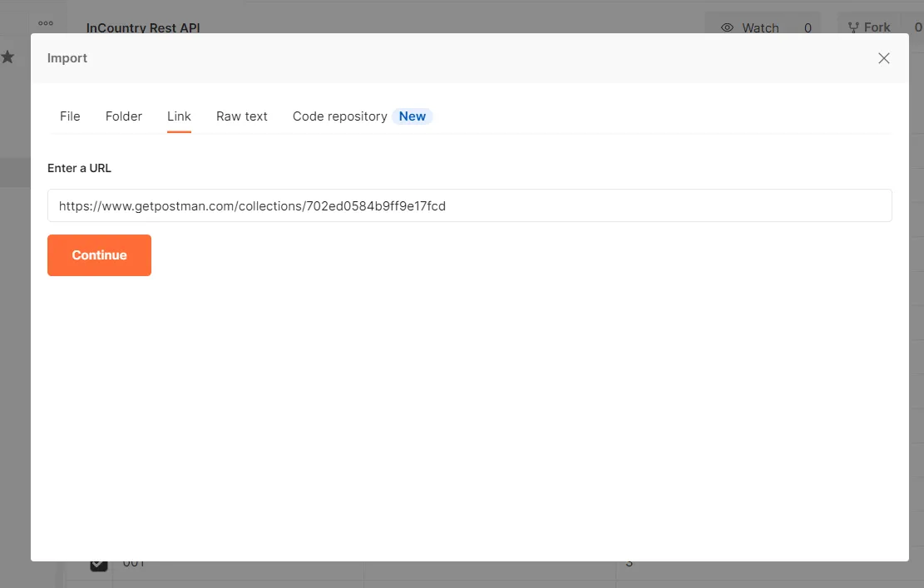Image resolution: width=924 pixels, height=588 pixels.
Task: Click the star icon in the left sidebar
Action: 8,57
